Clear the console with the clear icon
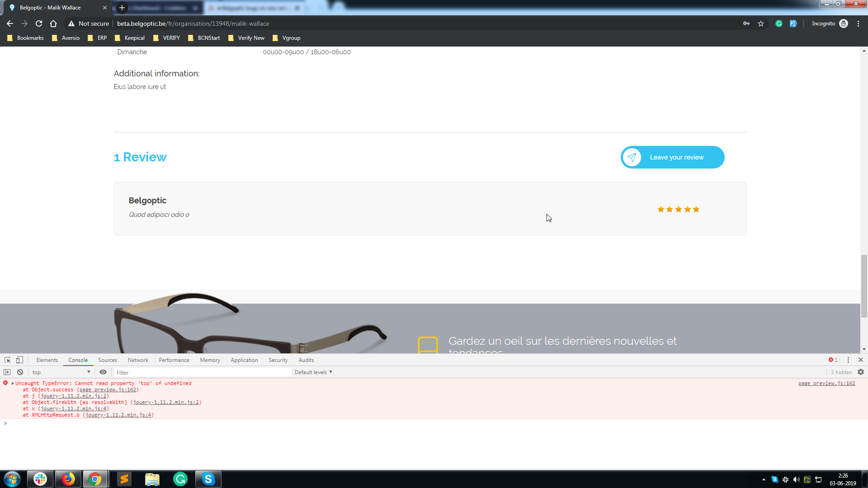The image size is (868, 488). click(x=20, y=372)
